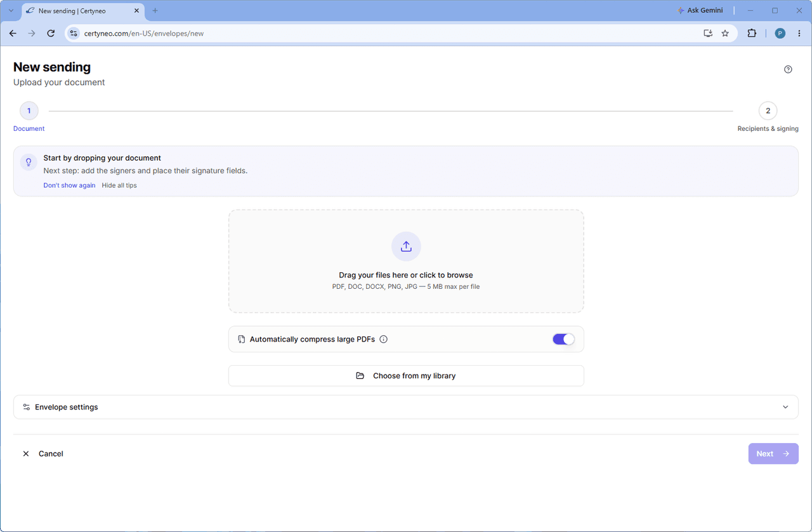Image resolution: width=812 pixels, height=532 pixels.
Task: Click the PDF file icon beside compress option
Action: tap(241, 339)
